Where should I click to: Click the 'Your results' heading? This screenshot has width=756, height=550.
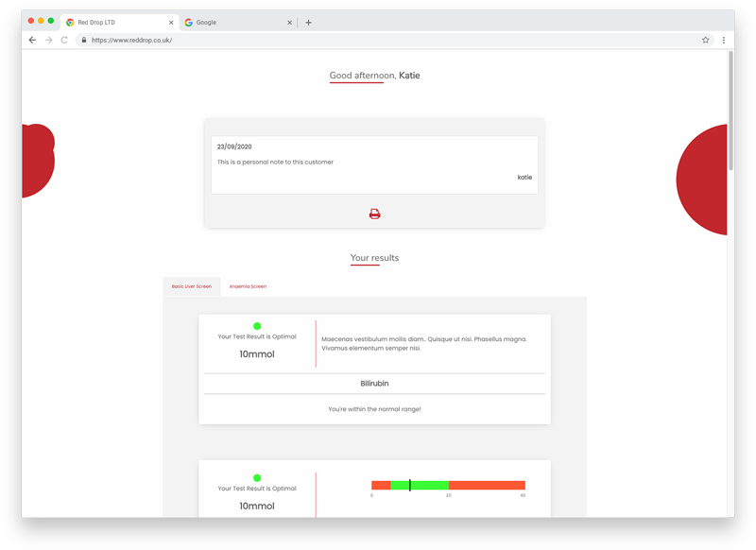(374, 258)
